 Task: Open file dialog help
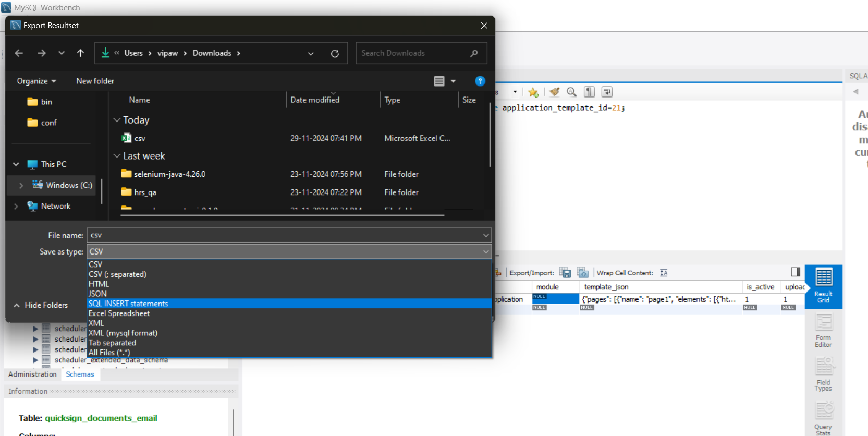[x=480, y=81]
